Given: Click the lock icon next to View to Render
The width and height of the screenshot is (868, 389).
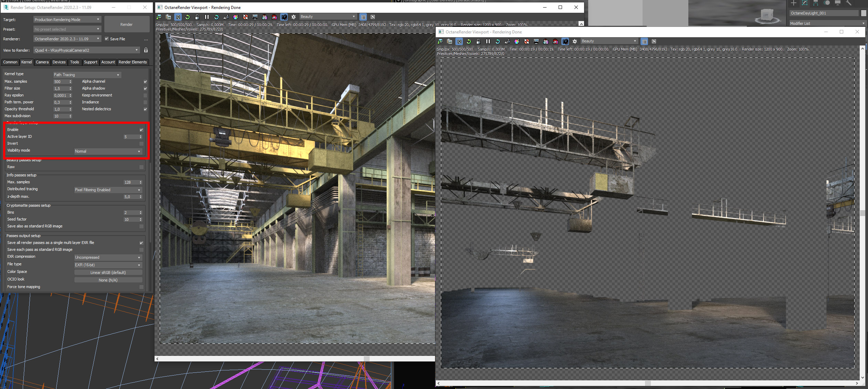Looking at the screenshot, I should tap(146, 50).
